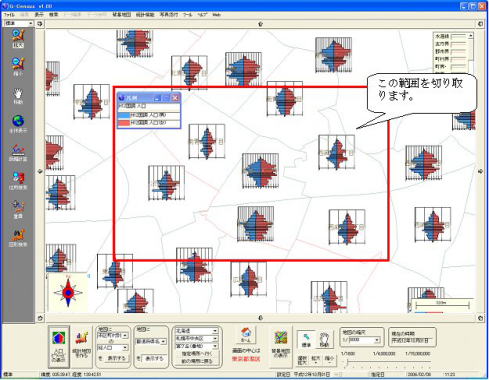Toggle the standard arrow cursor mode
Screen dimensions: 489x380
[x=306, y=340]
